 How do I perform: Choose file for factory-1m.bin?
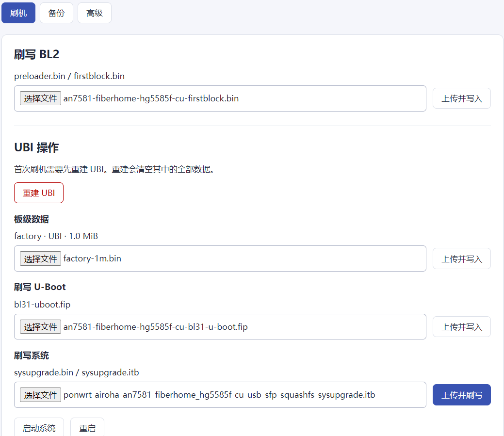[x=40, y=258]
